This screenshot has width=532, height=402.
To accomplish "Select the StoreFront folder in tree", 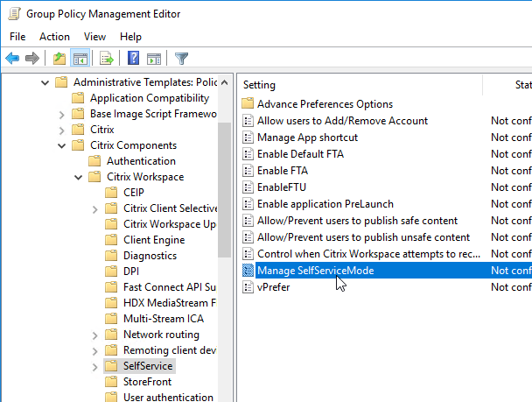I will pyautogui.click(x=147, y=382).
